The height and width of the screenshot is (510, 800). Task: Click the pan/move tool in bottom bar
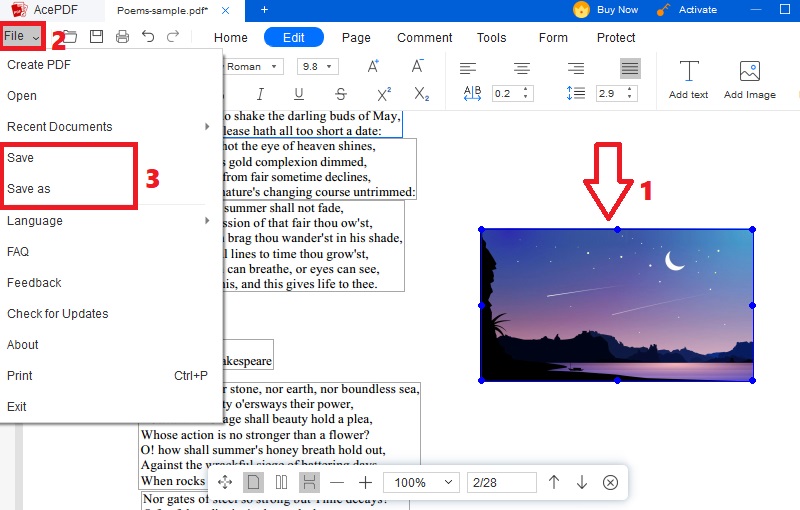[225, 482]
